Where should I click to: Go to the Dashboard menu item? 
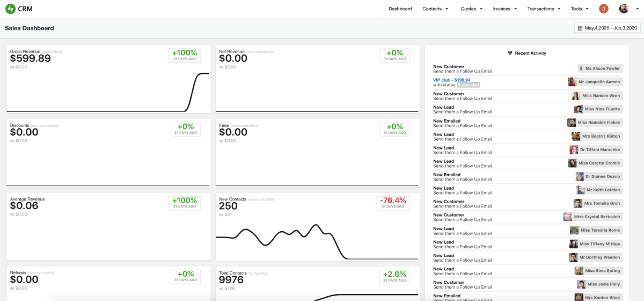[400, 9]
